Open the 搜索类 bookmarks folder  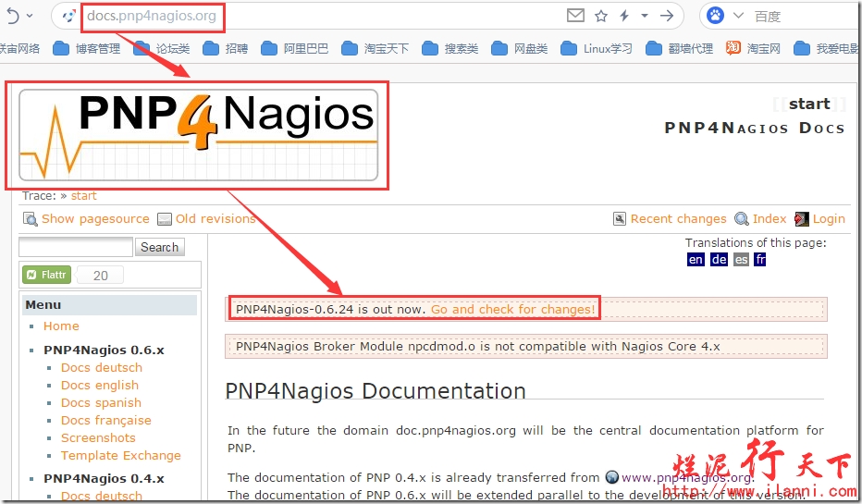pos(450,48)
